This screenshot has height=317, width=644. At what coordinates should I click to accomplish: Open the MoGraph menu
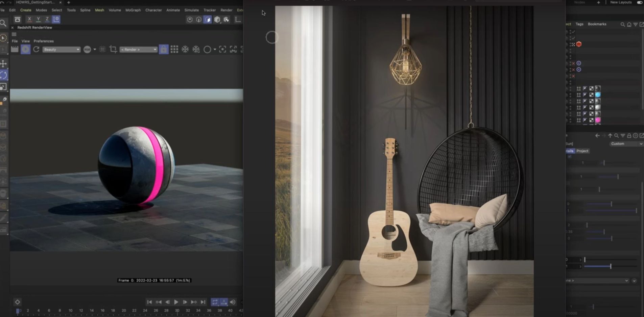pyautogui.click(x=133, y=10)
